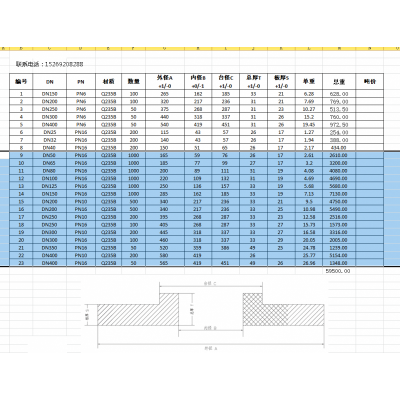Select the 吨价 header cell

point(370,82)
